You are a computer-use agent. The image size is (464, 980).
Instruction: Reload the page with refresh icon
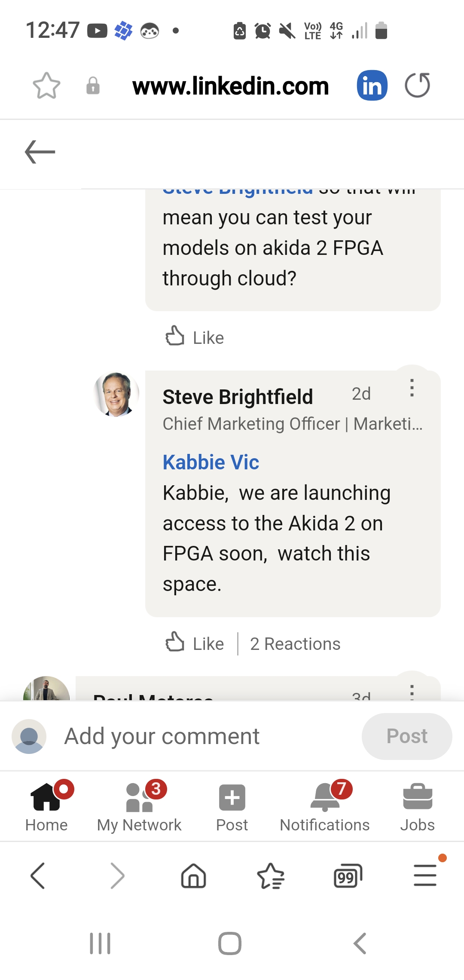[x=418, y=86]
